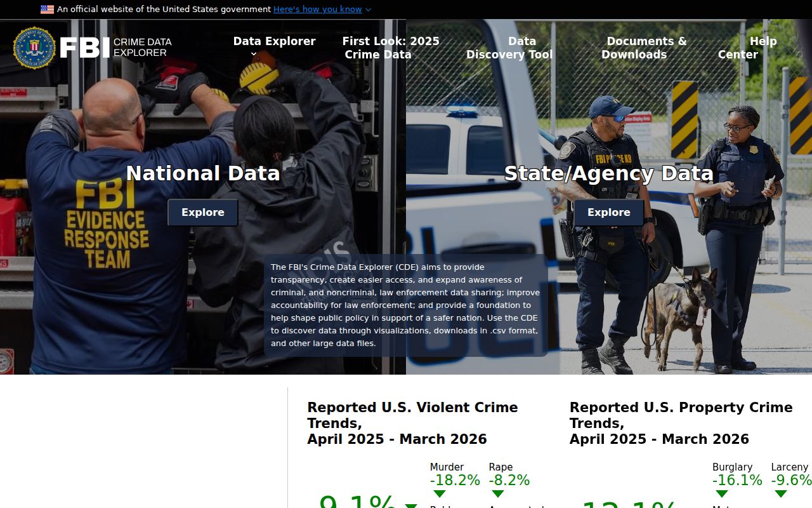Click the down arrow under Larceny
This screenshot has height=508, width=812.
pos(780,494)
